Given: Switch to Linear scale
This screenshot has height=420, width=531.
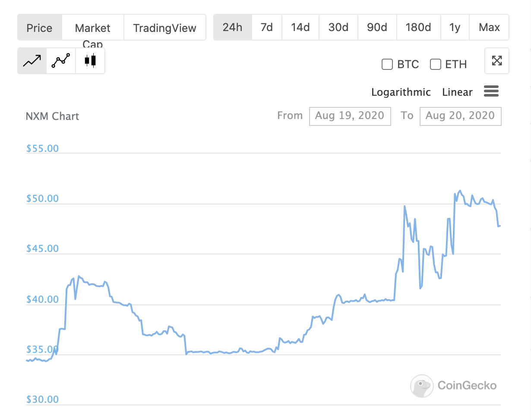Looking at the screenshot, I should [457, 92].
